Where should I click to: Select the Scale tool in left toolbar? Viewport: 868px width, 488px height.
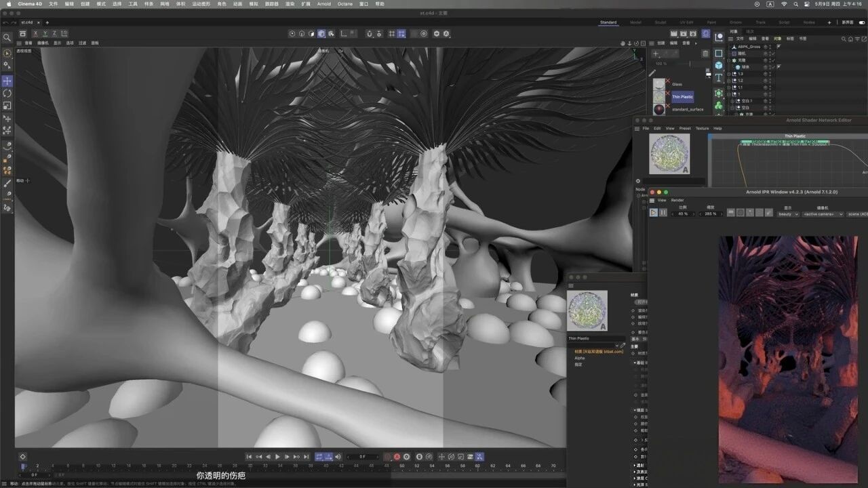(7, 105)
